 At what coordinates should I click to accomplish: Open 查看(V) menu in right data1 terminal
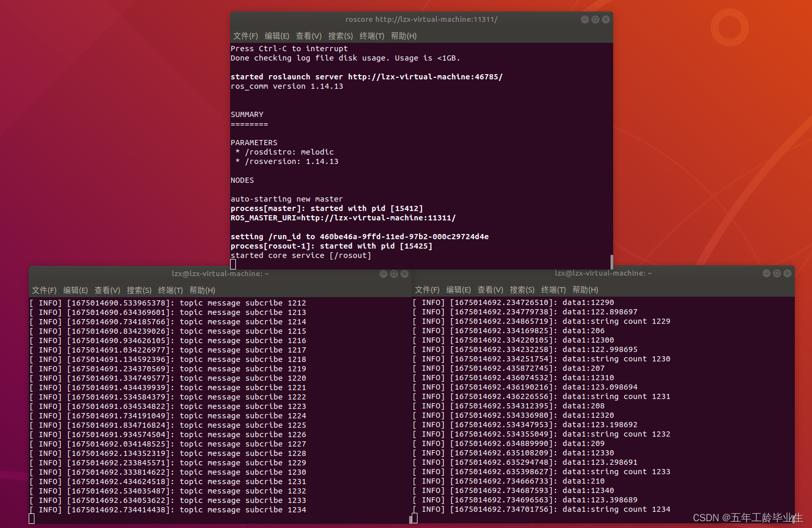pos(490,290)
